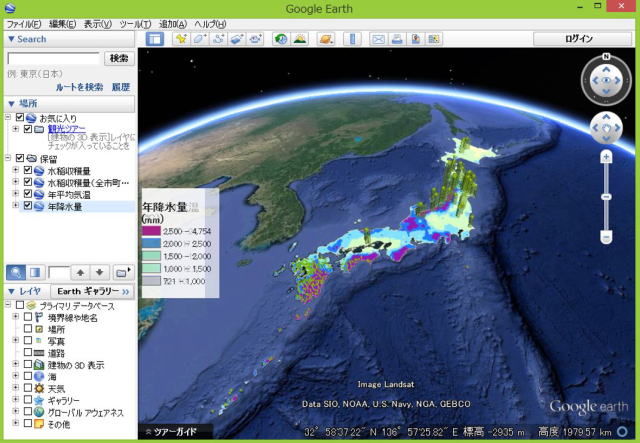Enable the 道路 layer checkbox
This screenshot has width=640, height=443.
point(27,352)
